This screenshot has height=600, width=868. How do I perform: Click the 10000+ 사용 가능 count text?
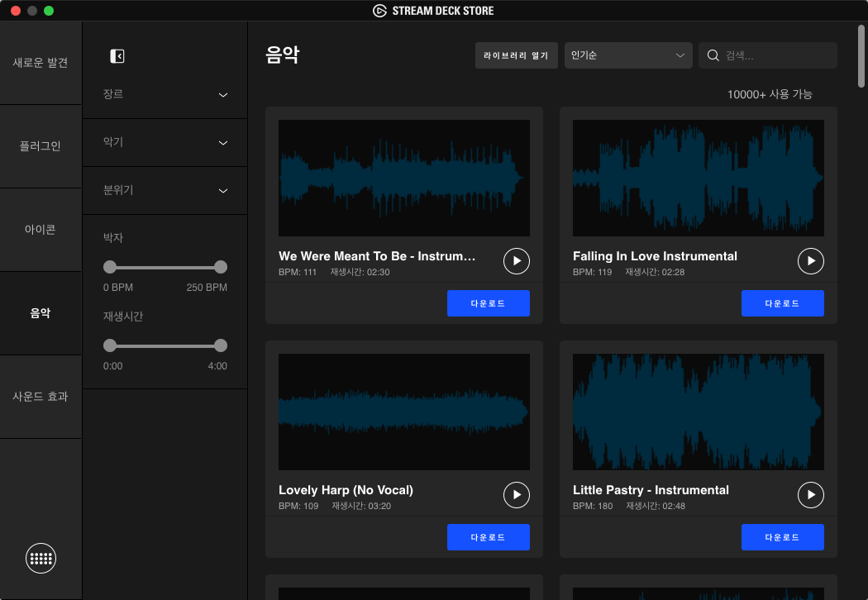click(770, 94)
